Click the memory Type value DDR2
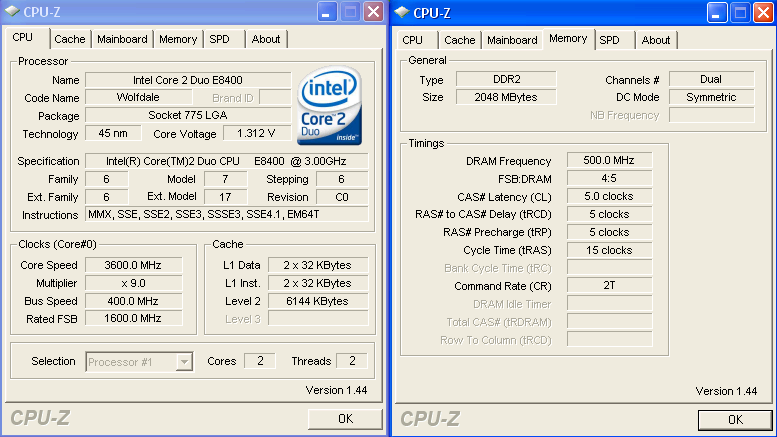 pyautogui.click(x=506, y=79)
